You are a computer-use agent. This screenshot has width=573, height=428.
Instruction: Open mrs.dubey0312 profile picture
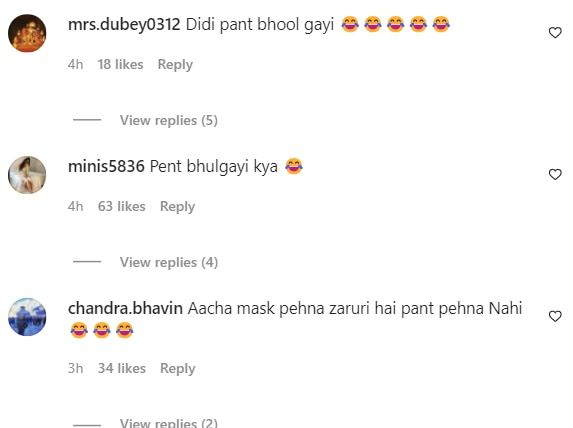pos(27,33)
